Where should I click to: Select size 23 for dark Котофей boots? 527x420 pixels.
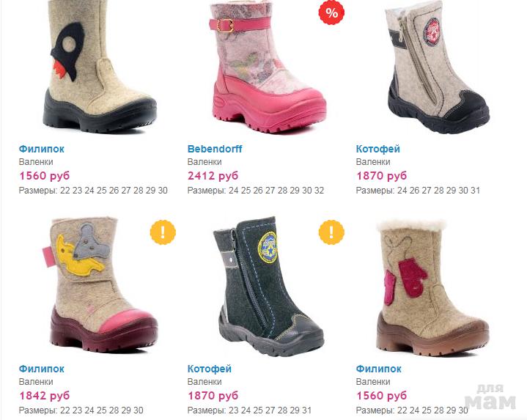234,410
